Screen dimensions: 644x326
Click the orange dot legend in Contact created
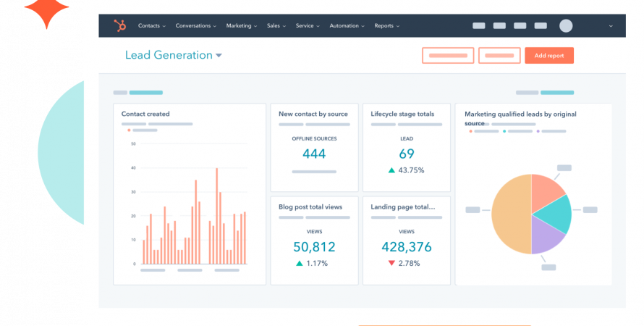coord(129,130)
